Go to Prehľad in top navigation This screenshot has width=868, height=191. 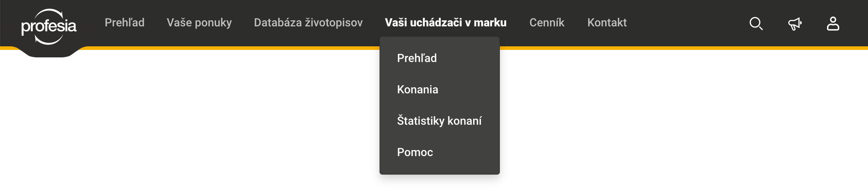[125, 22]
